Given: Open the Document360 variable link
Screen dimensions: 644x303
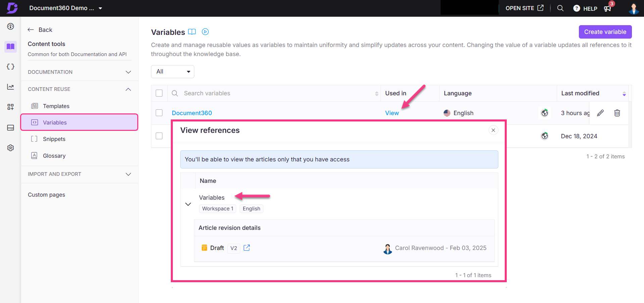Looking at the screenshot, I should 192,113.
